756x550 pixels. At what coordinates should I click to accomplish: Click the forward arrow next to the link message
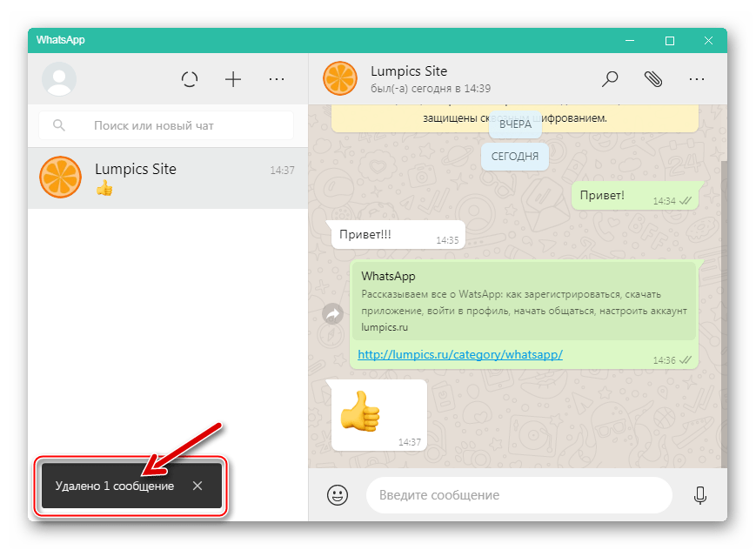point(332,314)
